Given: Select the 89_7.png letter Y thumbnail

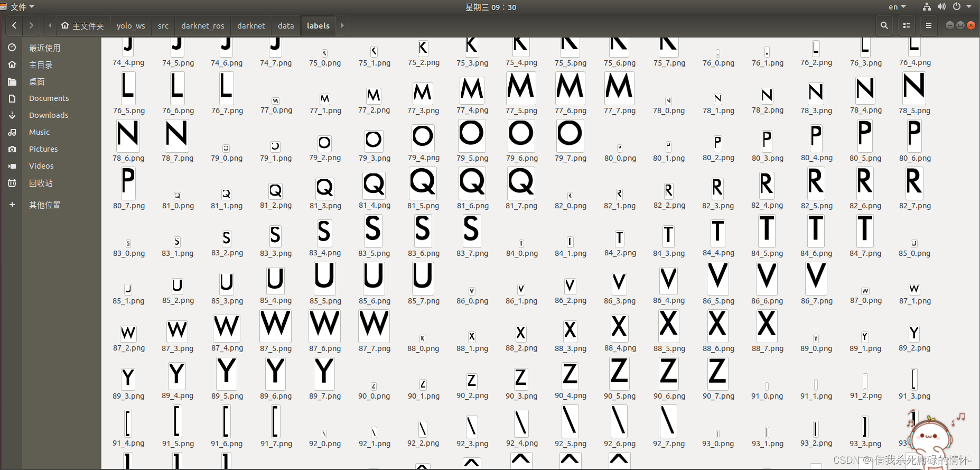Looking at the screenshot, I should click(324, 373).
